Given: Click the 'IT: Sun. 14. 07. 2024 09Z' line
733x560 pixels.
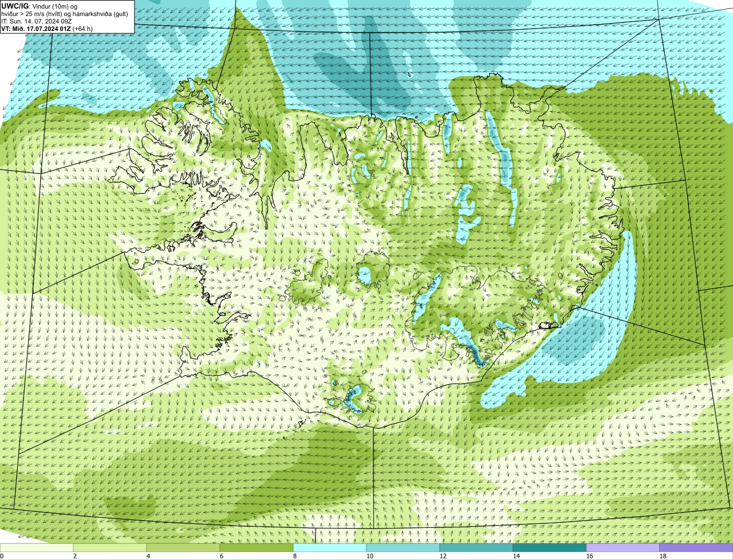Looking at the screenshot, I should point(37,21).
